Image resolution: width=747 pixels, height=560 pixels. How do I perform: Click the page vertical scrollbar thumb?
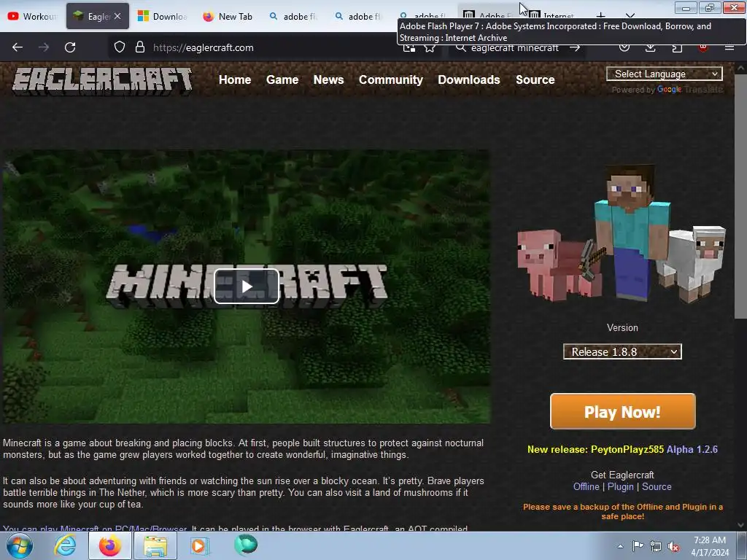pyautogui.click(x=740, y=196)
